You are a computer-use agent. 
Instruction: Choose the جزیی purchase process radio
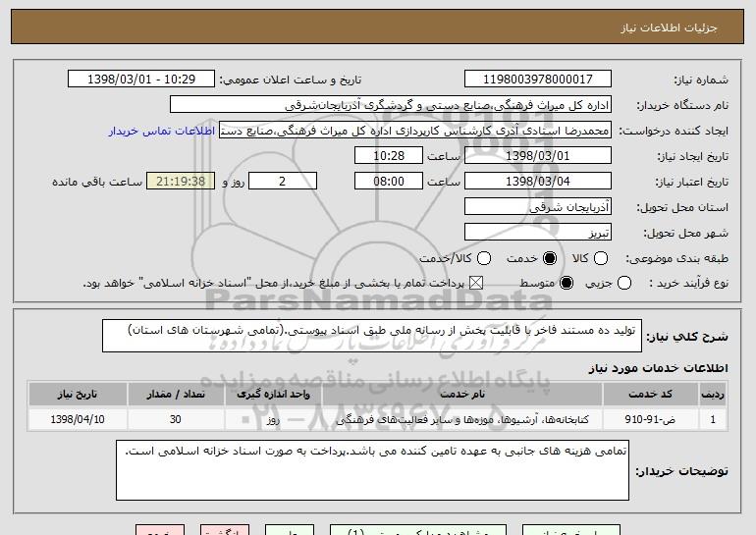(623, 283)
